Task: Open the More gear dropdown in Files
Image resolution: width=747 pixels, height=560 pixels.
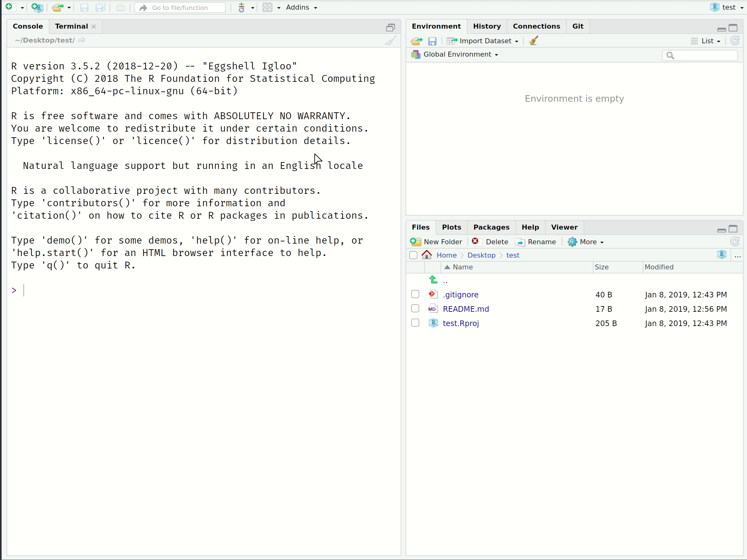Action: tap(585, 242)
